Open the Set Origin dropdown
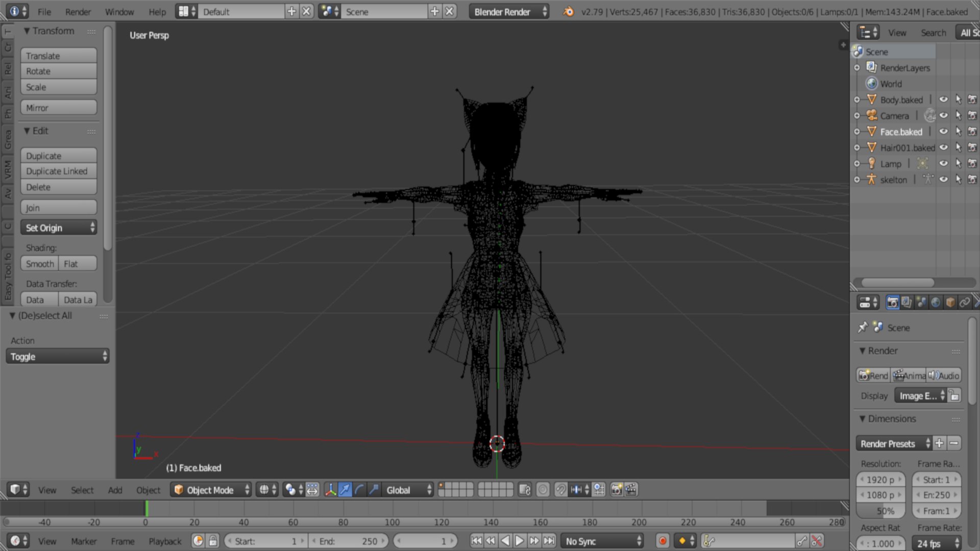This screenshot has height=551, width=980. [x=59, y=228]
